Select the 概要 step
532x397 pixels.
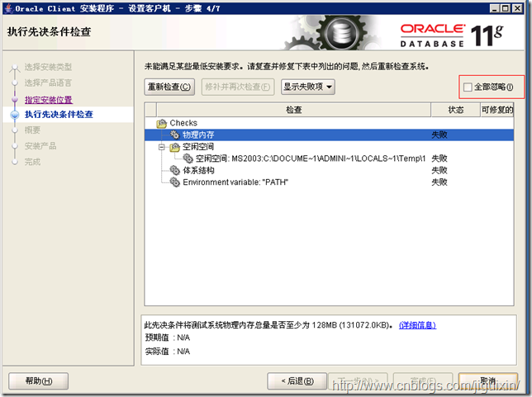32,130
